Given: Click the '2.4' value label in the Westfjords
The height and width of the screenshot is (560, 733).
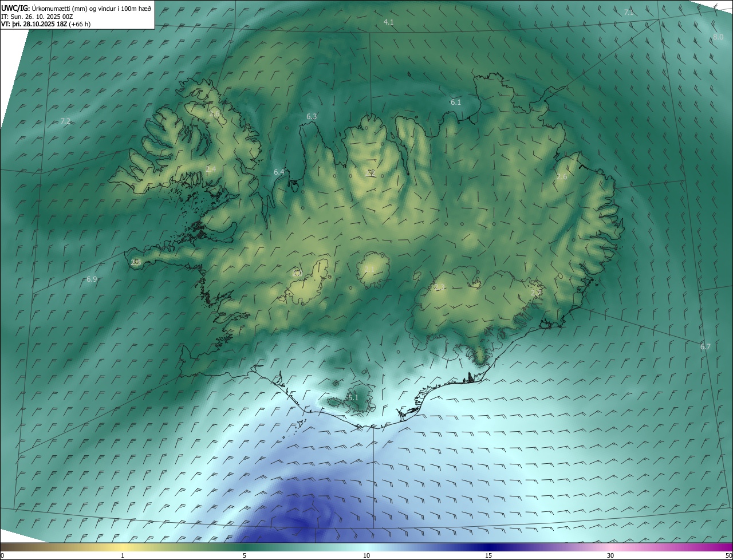Looking at the screenshot, I should [x=211, y=169].
